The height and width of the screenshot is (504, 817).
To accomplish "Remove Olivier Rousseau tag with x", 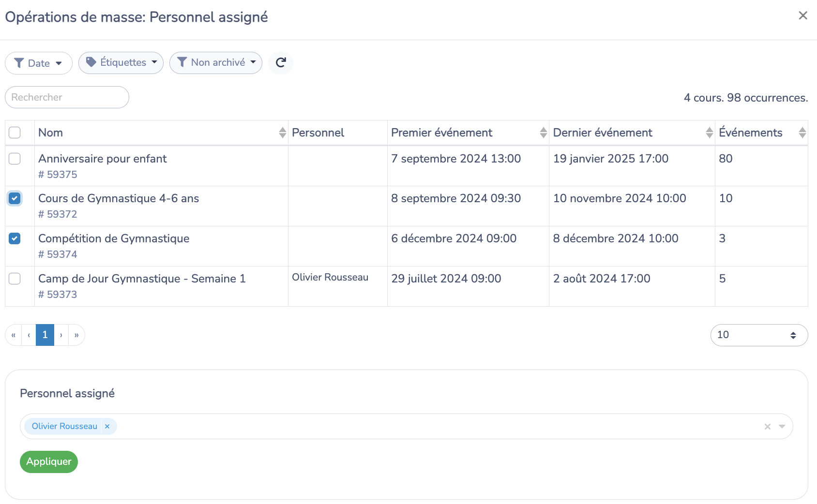I will (107, 426).
